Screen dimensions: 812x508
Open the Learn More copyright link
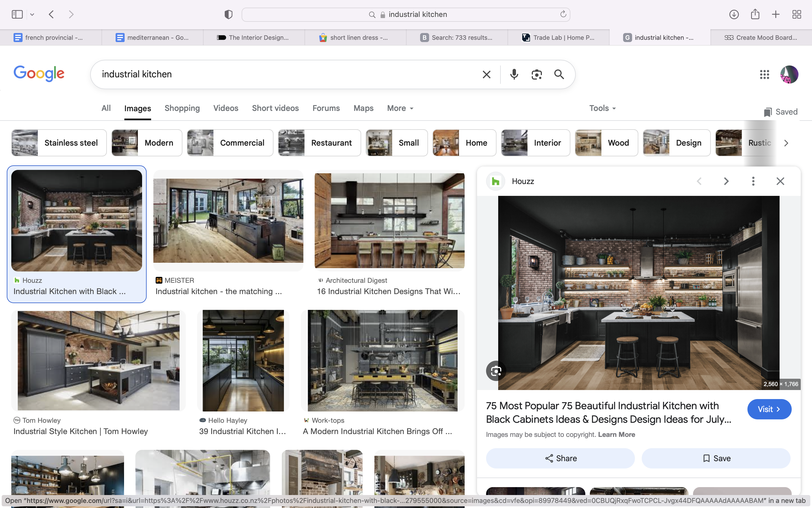tap(616, 434)
